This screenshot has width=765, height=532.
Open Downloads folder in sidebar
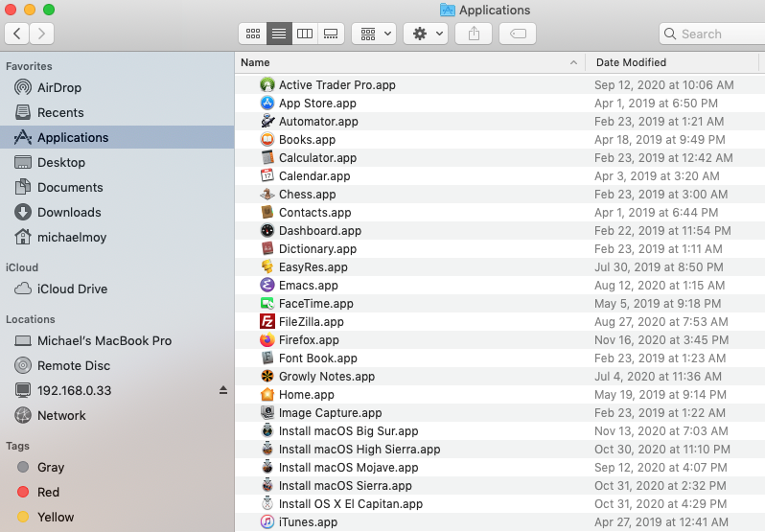[117, 212]
